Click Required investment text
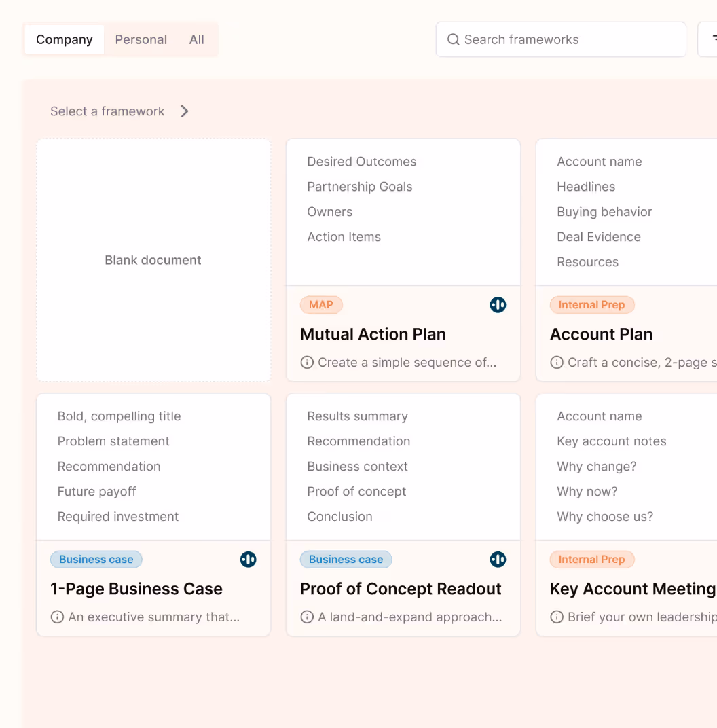This screenshot has height=728, width=717. coord(118,516)
